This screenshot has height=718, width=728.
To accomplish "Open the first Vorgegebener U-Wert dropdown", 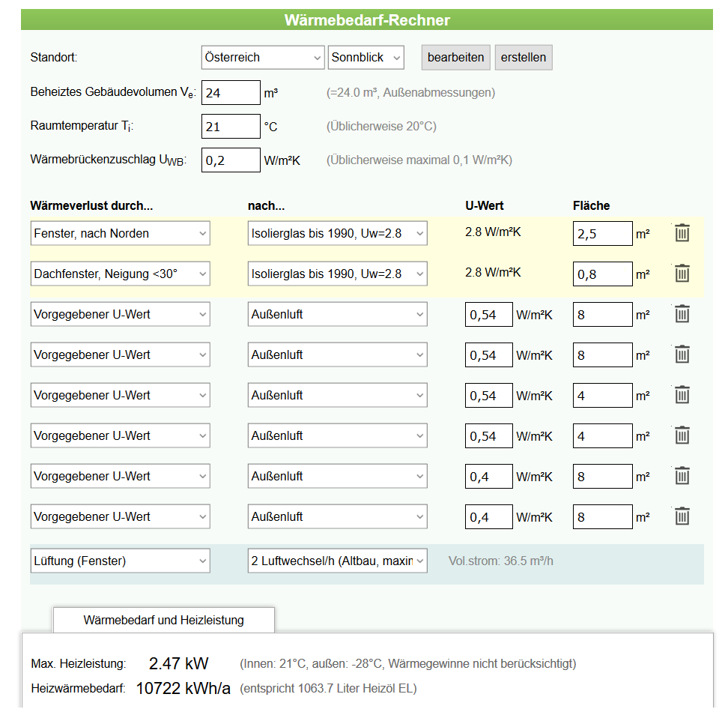I will [121, 314].
